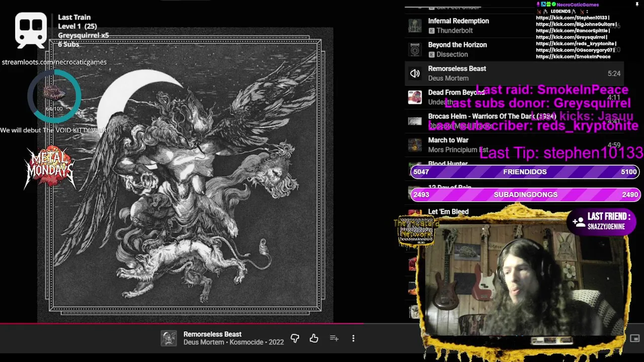Image resolution: width=644 pixels, height=362 pixels.
Task: Click the circular 64/100 goal widget
Action: click(54, 96)
